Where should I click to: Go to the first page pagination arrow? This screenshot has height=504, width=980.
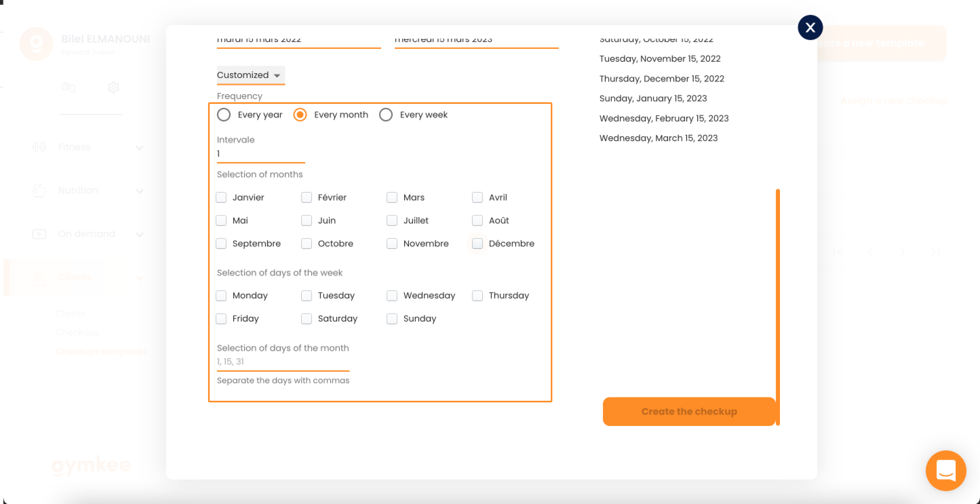click(837, 253)
